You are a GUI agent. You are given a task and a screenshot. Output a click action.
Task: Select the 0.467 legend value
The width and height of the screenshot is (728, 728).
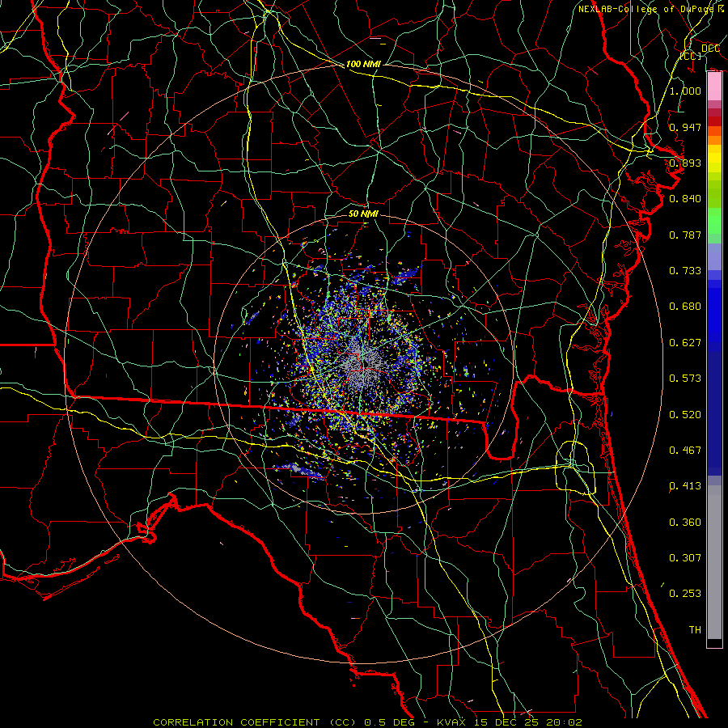[685, 451]
